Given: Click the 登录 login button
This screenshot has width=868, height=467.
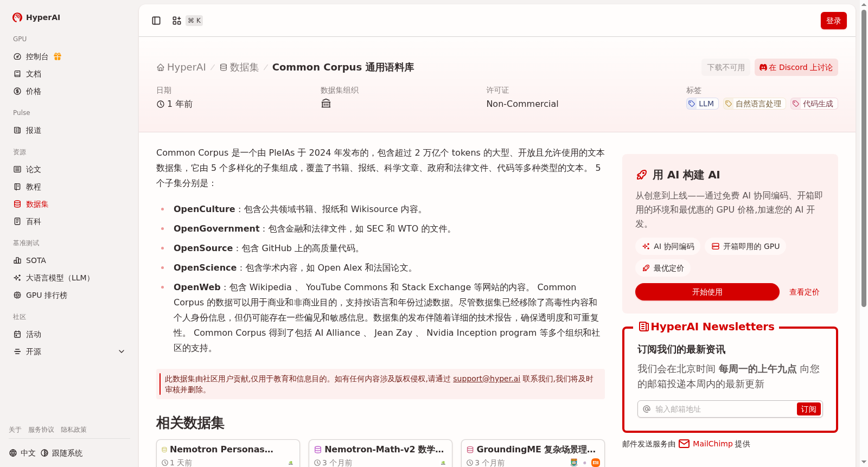Looking at the screenshot, I should pos(834,21).
